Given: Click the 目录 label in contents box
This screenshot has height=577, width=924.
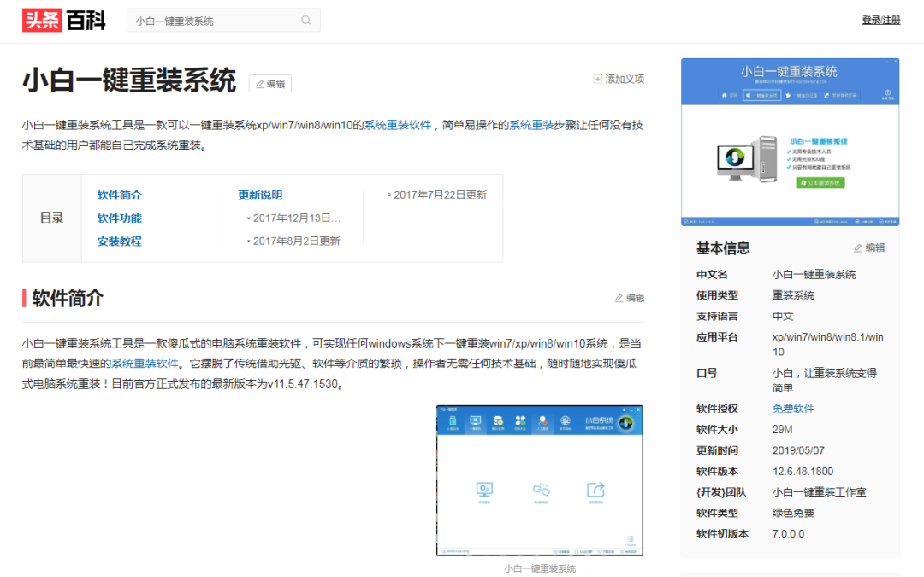Looking at the screenshot, I should [52, 218].
